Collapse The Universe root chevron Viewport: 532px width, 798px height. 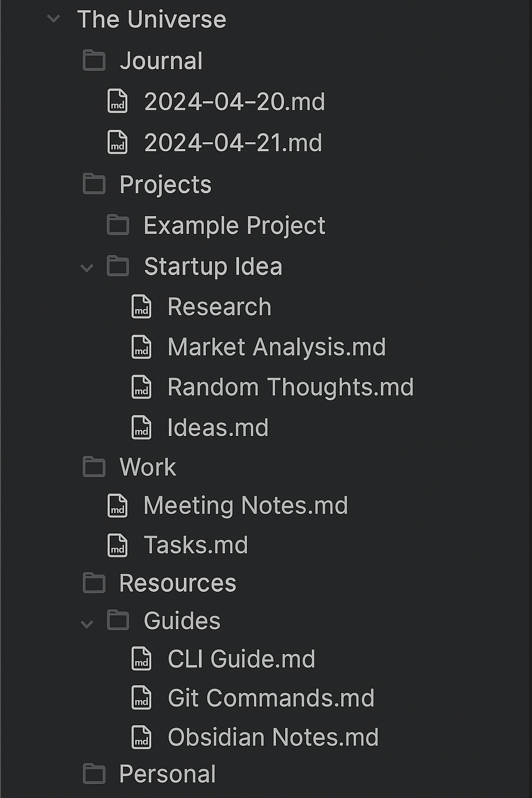point(54,20)
